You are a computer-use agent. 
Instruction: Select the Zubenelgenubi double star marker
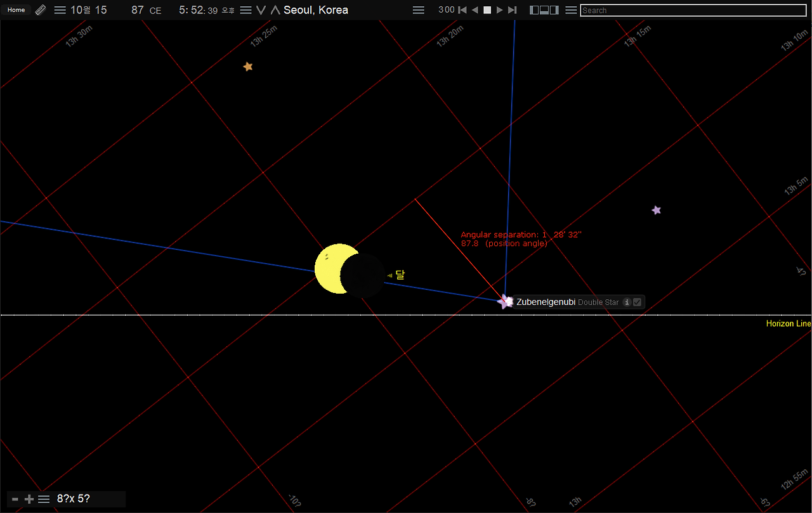click(x=506, y=301)
